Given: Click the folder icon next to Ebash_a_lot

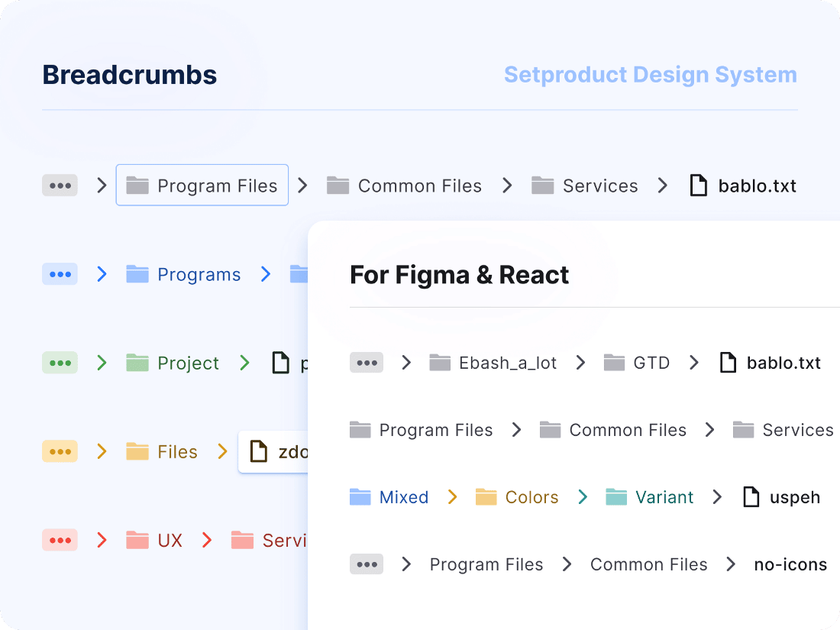Looking at the screenshot, I should (440, 363).
